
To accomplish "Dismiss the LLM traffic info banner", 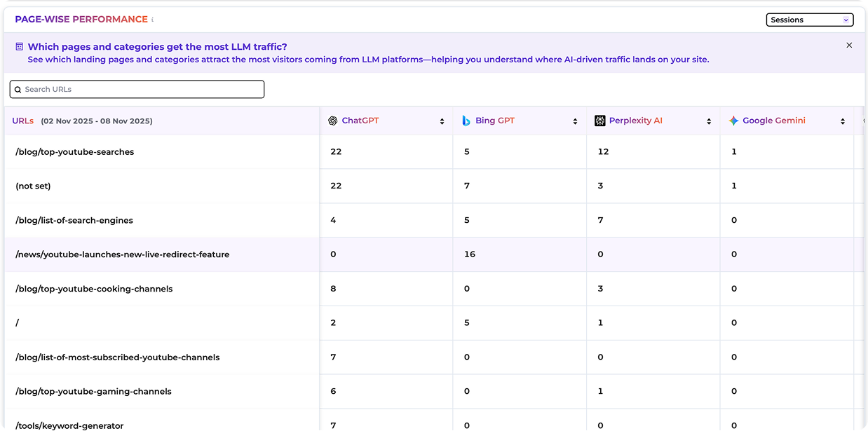I will click(x=849, y=46).
